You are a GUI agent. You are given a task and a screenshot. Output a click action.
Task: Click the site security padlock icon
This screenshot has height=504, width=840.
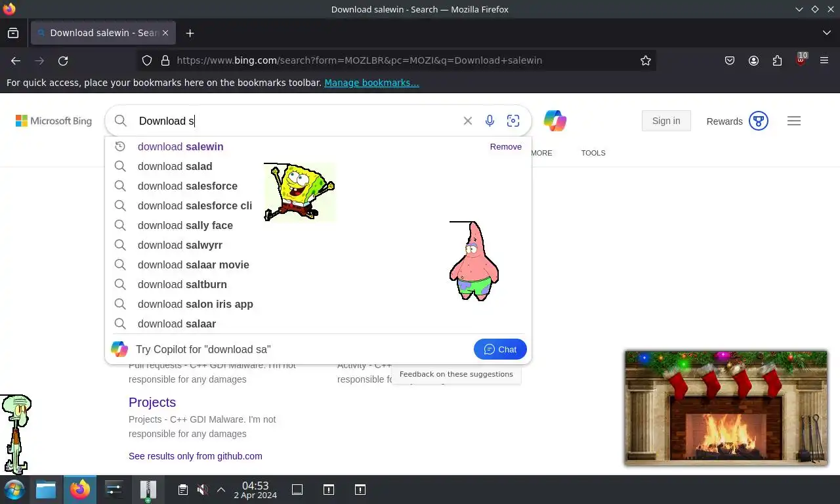tap(165, 60)
